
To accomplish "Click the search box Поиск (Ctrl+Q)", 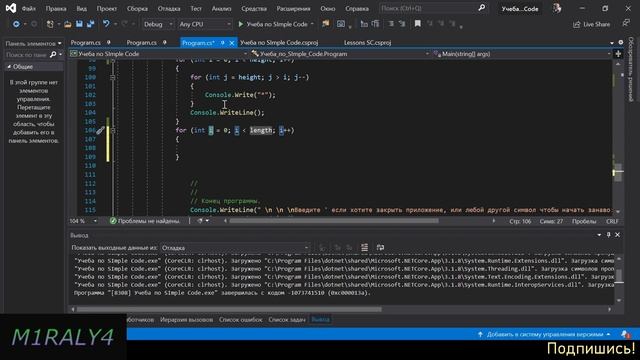I will tap(429, 8).
